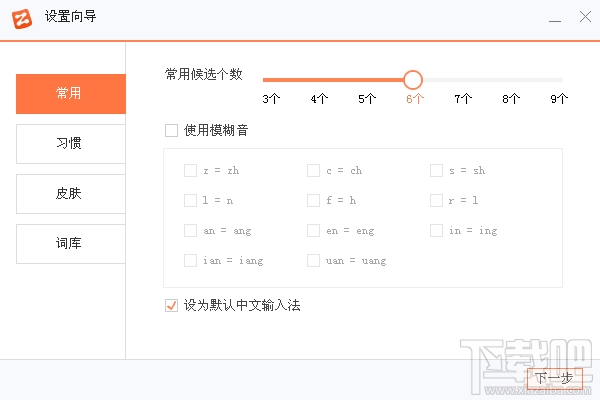
Task: Uncheck 设为默认中文输入法 checkbox
Action: (171, 305)
